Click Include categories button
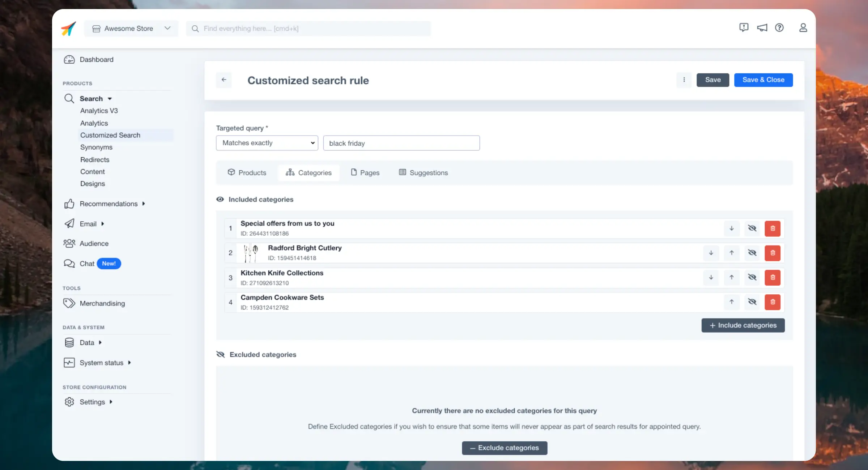 743,325
